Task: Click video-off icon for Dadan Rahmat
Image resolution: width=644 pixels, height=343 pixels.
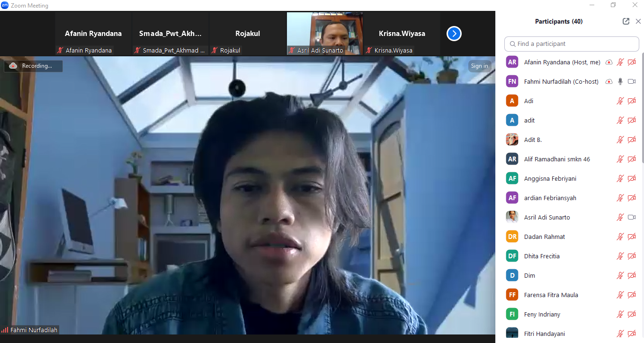Action: coord(632,237)
